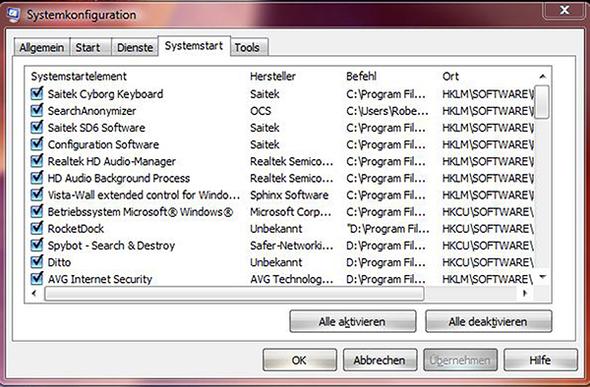The height and width of the screenshot is (387, 590).
Task: Select the SearchAnonymizer entry name
Action: click(x=92, y=111)
